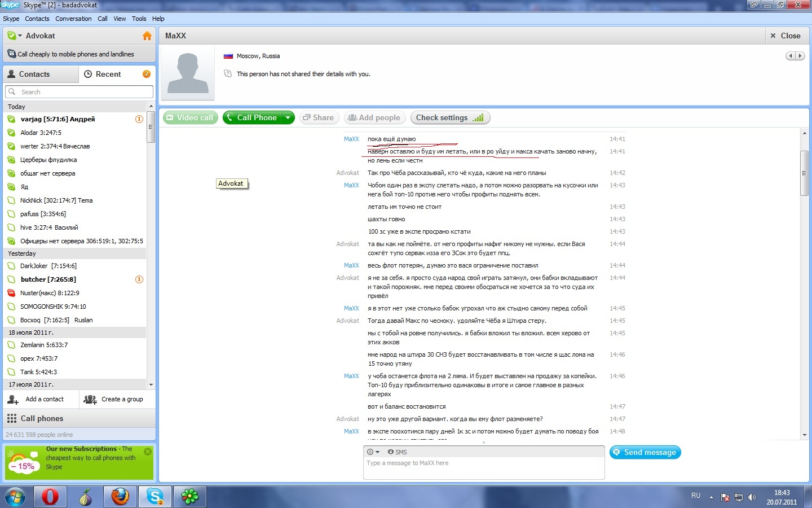Select contact DarkJoker [7:154:6]
The height and width of the screenshot is (508, 812).
(x=75, y=266)
